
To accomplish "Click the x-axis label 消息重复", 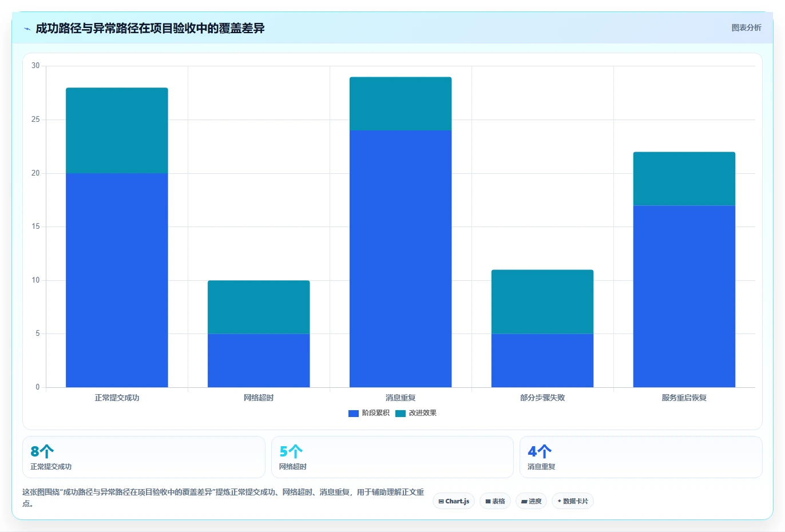I will click(x=401, y=398).
